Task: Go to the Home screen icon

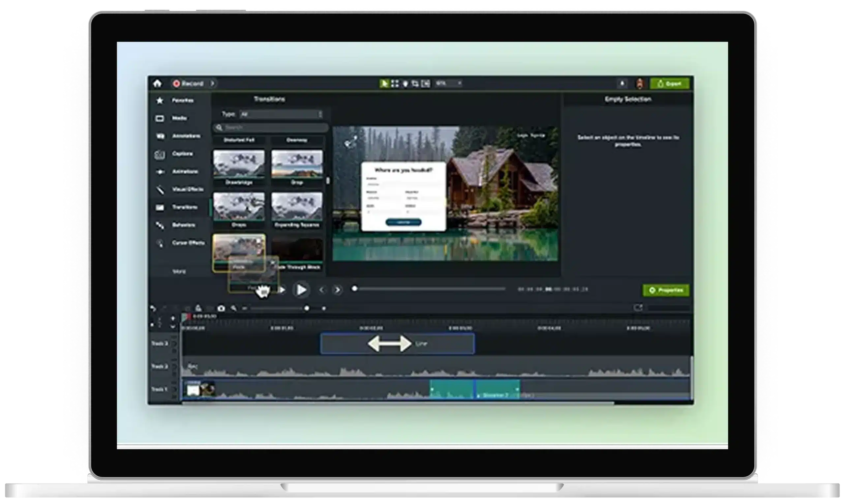Action: tap(157, 83)
